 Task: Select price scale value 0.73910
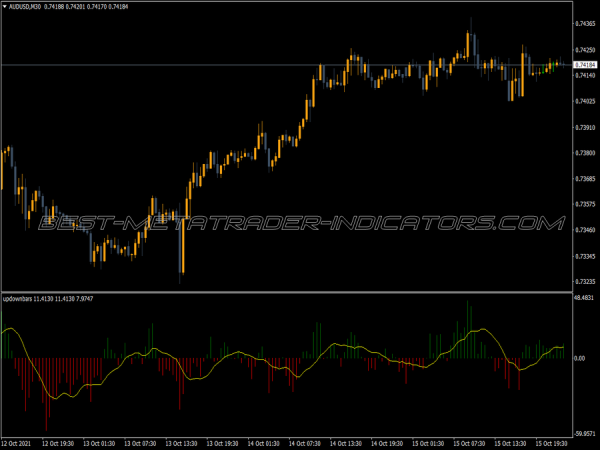tap(585, 127)
